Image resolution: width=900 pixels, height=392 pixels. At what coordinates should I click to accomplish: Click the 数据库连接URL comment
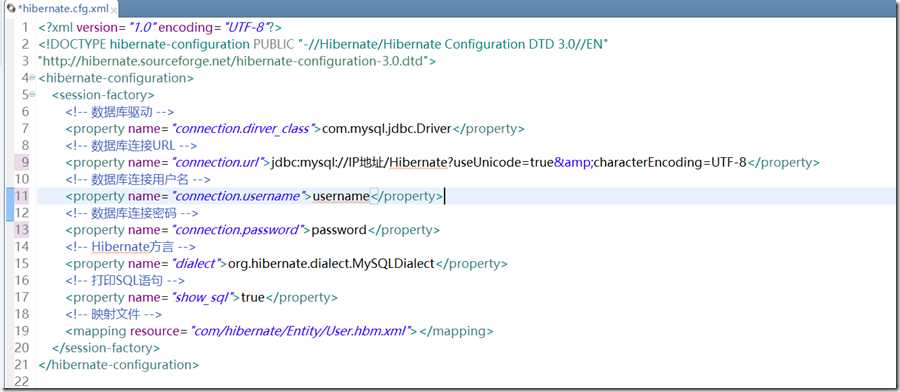[x=131, y=145]
